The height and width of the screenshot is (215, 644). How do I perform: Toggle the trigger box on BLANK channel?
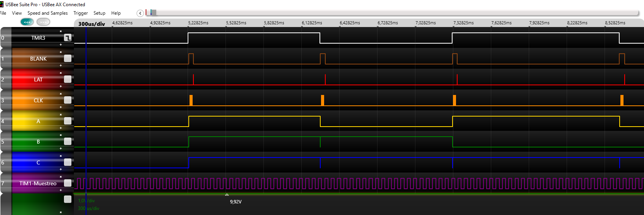click(x=68, y=58)
